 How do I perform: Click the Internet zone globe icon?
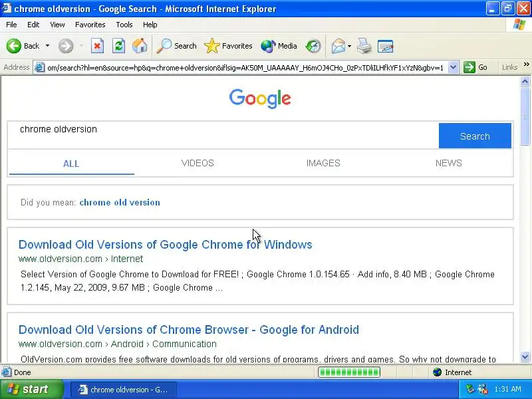click(x=438, y=372)
